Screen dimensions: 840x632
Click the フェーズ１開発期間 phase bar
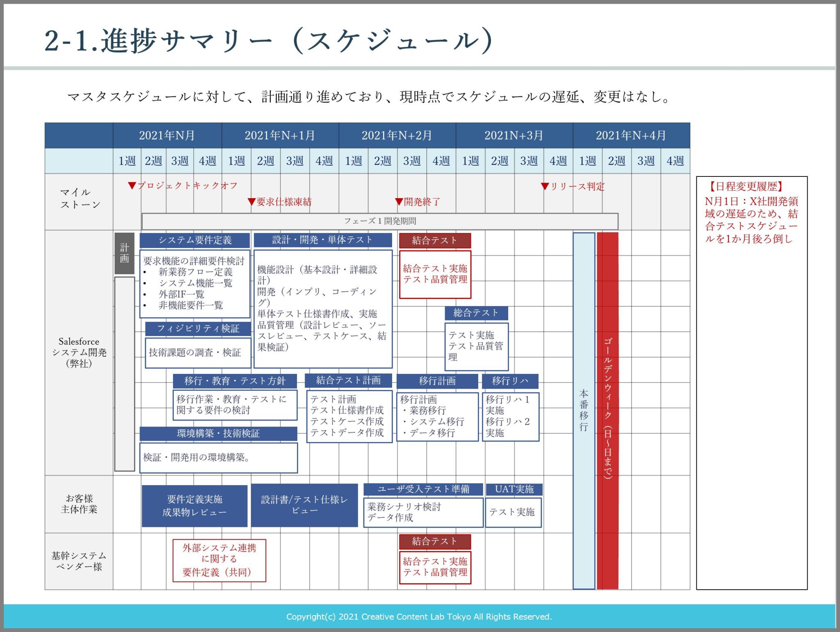point(379,221)
